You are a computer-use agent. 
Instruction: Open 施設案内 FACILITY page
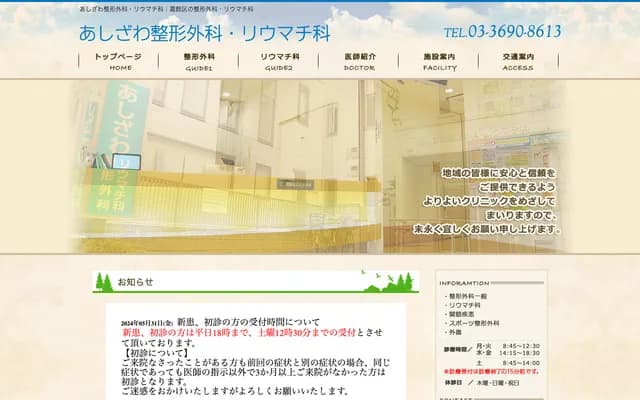coord(439,62)
